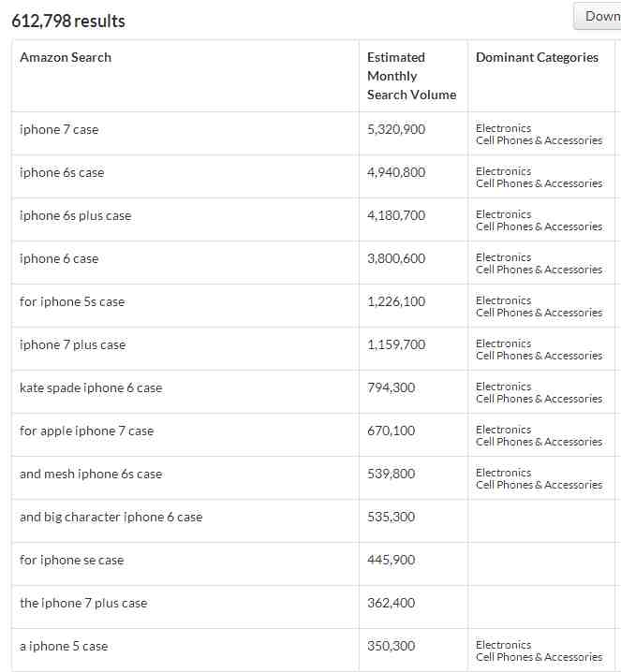The image size is (621, 672).
Task: Click the Dominant Categories column header
Action: click(x=537, y=57)
